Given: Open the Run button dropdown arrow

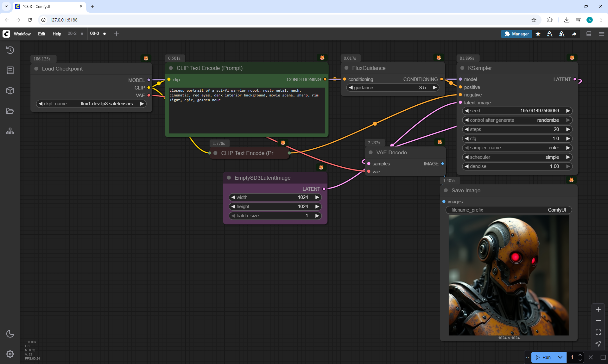Looking at the screenshot, I should click(x=560, y=357).
